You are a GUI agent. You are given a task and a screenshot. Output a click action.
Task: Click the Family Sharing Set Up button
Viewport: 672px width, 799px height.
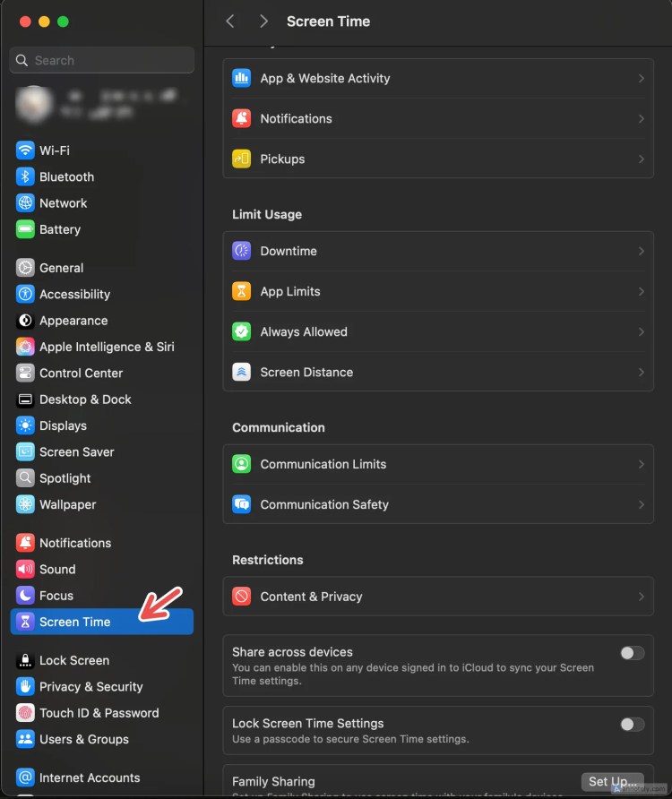[x=612, y=782]
